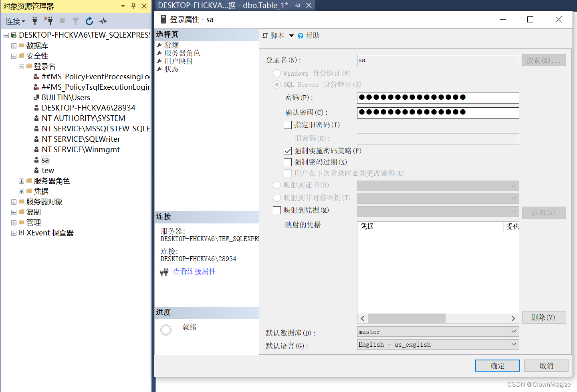This screenshot has width=577, height=392.
Task: Open the 默认语言 dropdown showing English
Action: pos(513,344)
